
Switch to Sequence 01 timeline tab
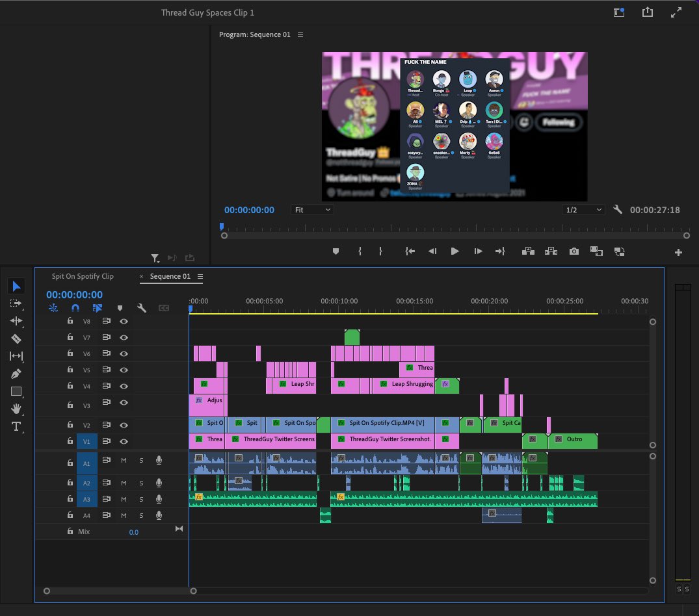pyautogui.click(x=170, y=276)
